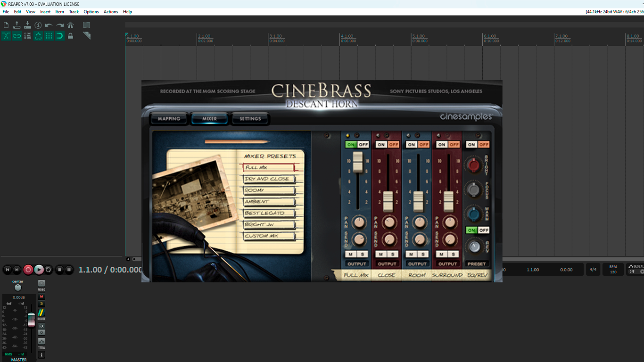Open Room channel OUTPUT dropdown

click(417, 264)
